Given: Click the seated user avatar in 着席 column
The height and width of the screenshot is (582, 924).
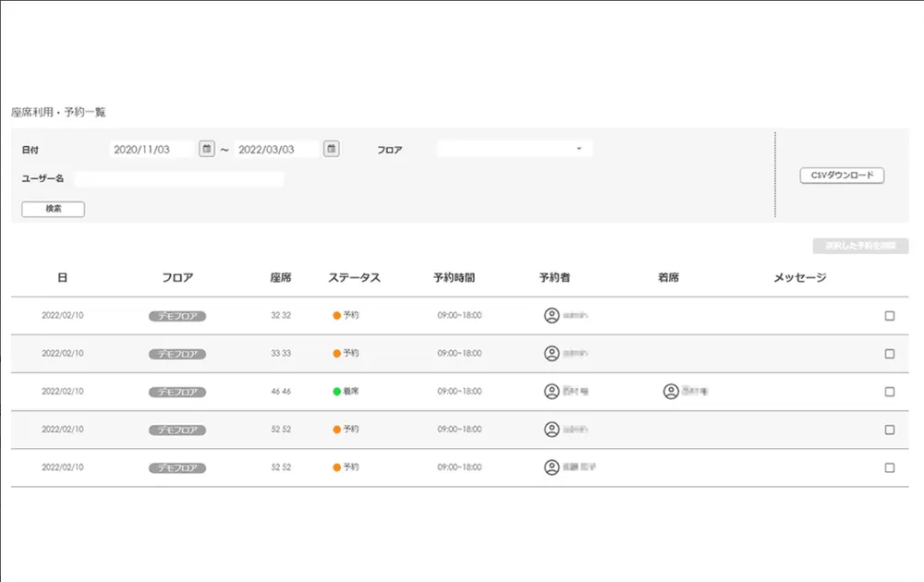Looking at the screenshot, I should 671,392.
